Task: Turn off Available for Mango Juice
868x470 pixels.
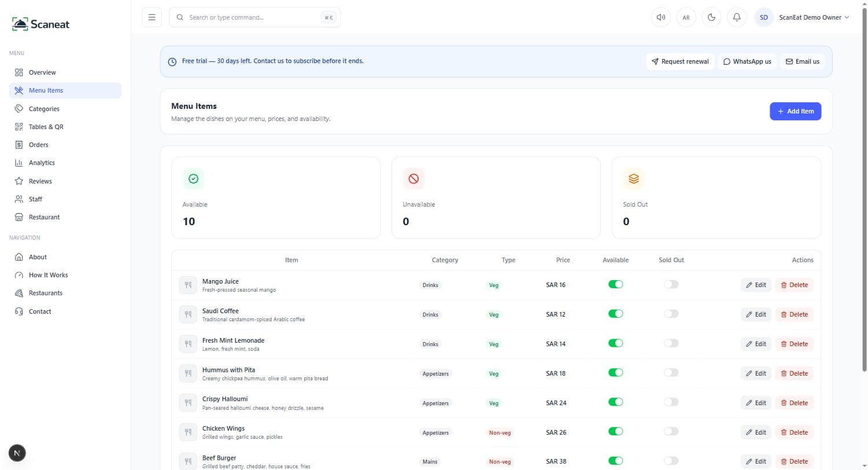Action: click(616, 284)
